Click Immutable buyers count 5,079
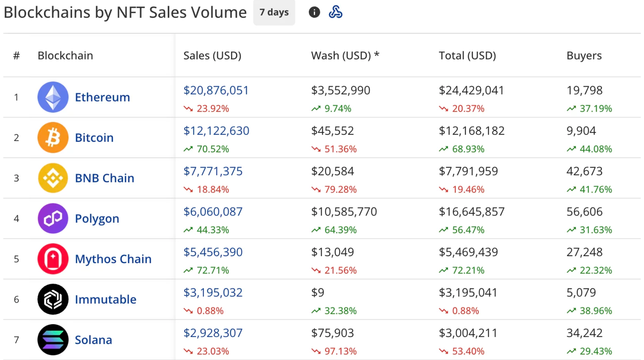The image size is (644, 360). pos(581,292)
